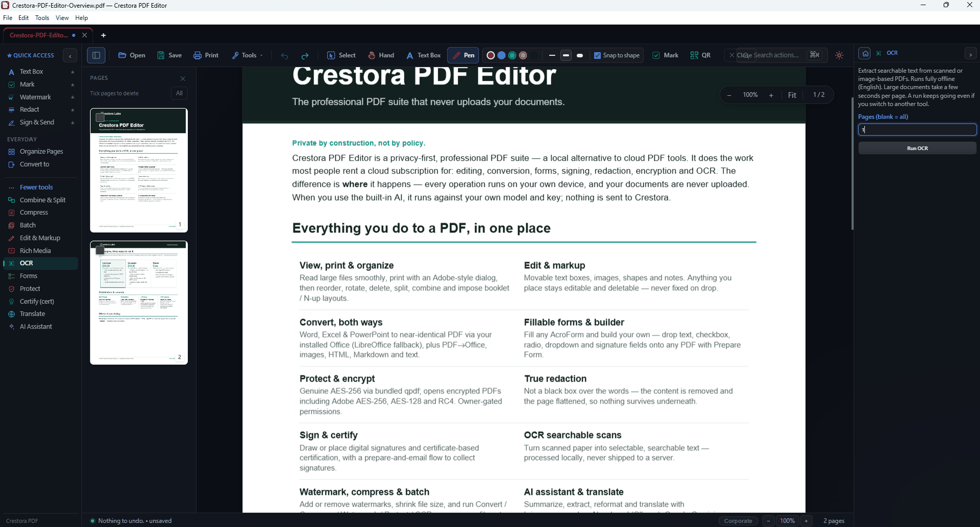The width and height of the screenshot is (980, 527).
Task: Open the Edit menu
Action: click(x=23, y=18)
